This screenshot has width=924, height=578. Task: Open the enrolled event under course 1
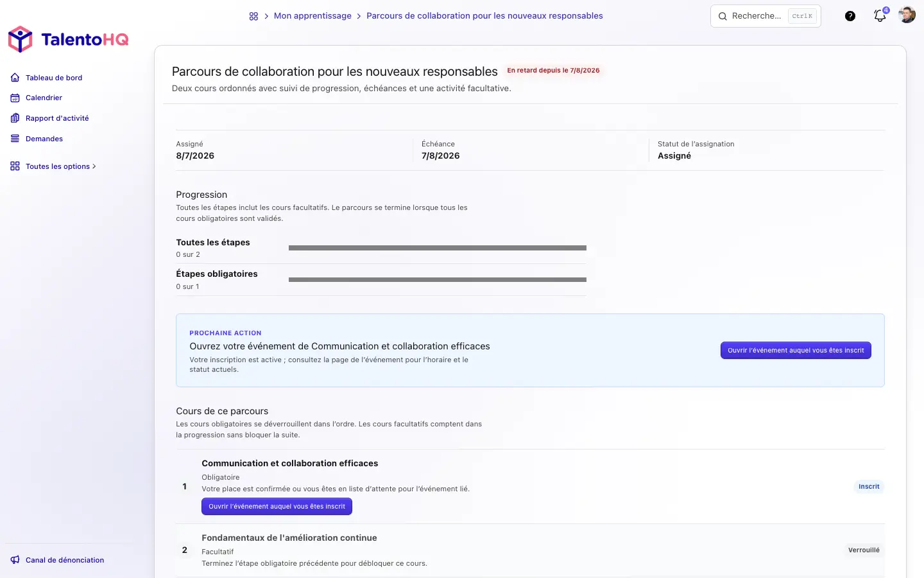pyautogui.click(x=277, y=507)
